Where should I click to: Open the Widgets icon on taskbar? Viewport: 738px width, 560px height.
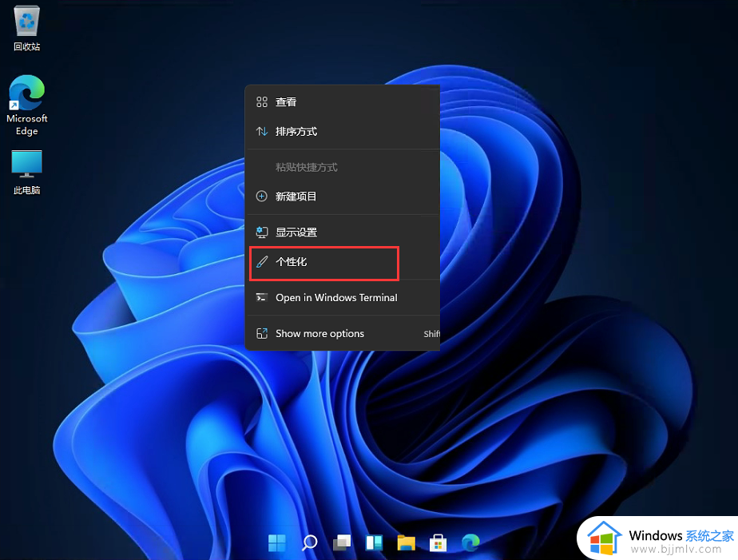(374, 542)
